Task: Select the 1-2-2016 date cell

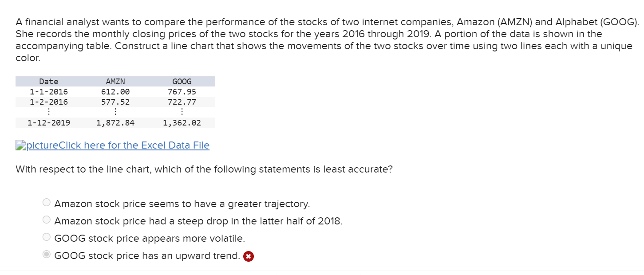Action: click(x=49, y=102)
